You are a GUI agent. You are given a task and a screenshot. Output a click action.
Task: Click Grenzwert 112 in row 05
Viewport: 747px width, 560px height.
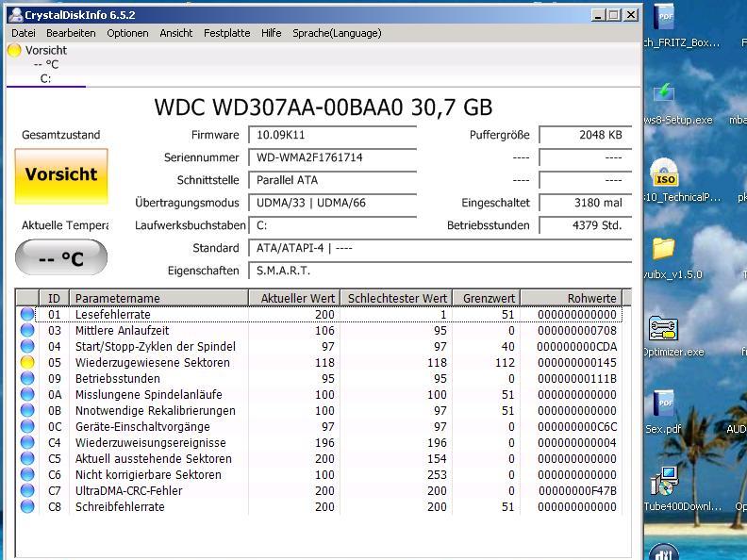coord(505,362)
